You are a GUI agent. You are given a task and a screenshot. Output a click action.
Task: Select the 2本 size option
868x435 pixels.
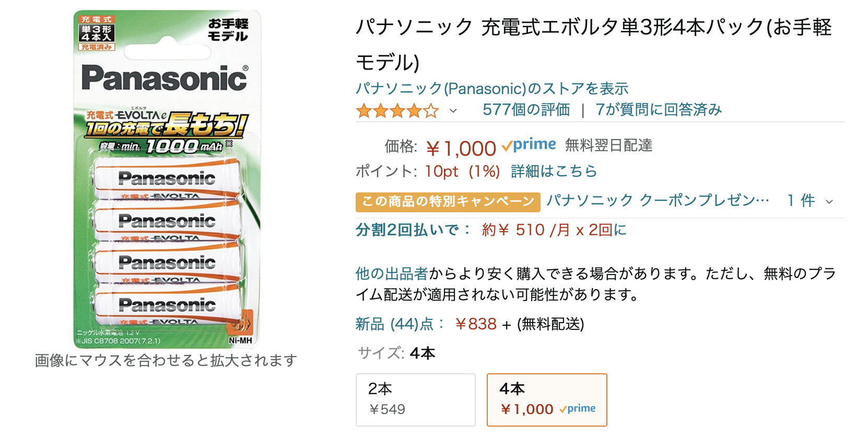coord(415,399)
